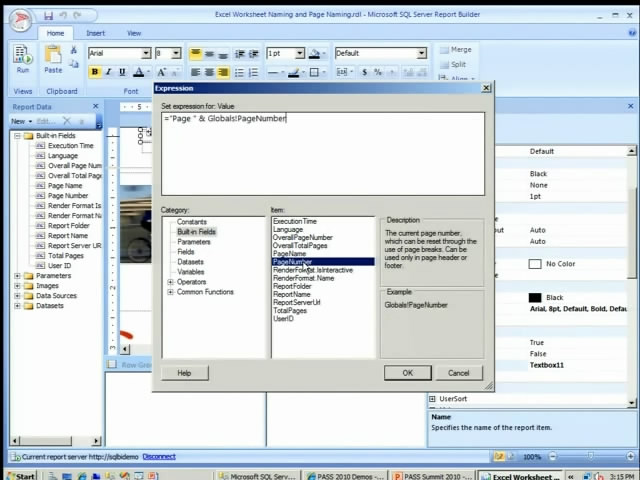
Task: Click the border line style icon
Action: click(x=273, y=73)
